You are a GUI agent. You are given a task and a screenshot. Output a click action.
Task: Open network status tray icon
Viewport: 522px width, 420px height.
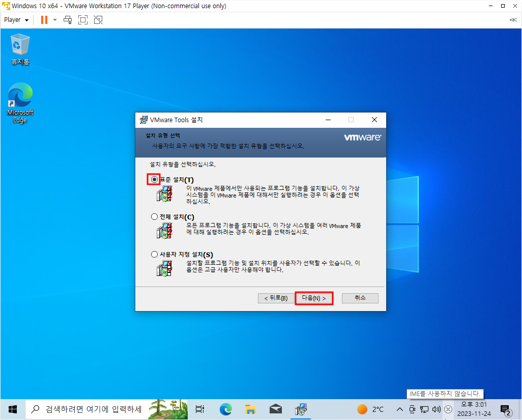[424, 409]
